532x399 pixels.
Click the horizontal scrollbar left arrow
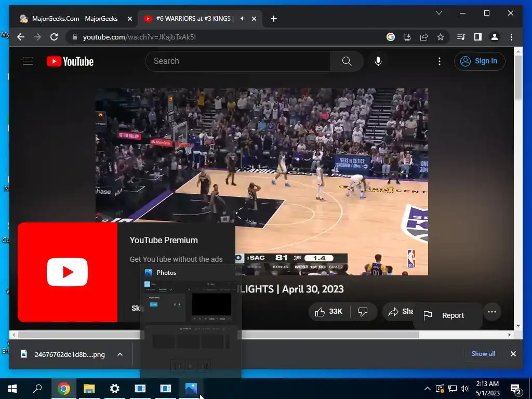coord(13,335)
